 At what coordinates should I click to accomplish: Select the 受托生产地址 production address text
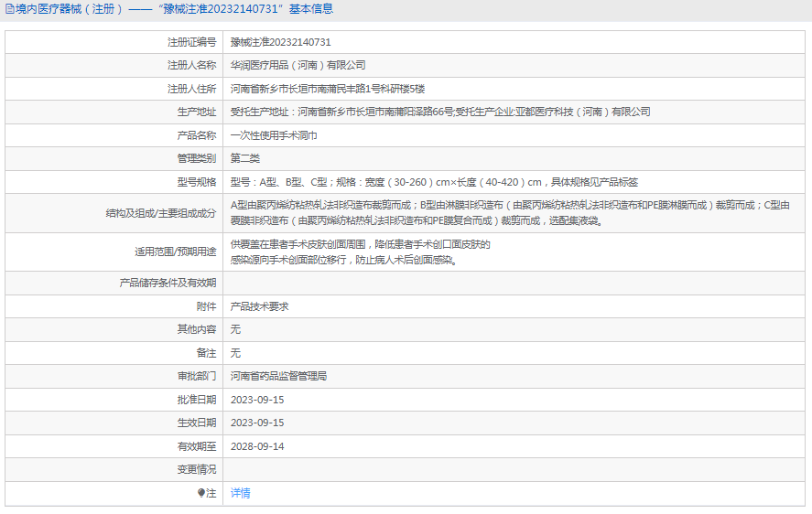(440, 112)
